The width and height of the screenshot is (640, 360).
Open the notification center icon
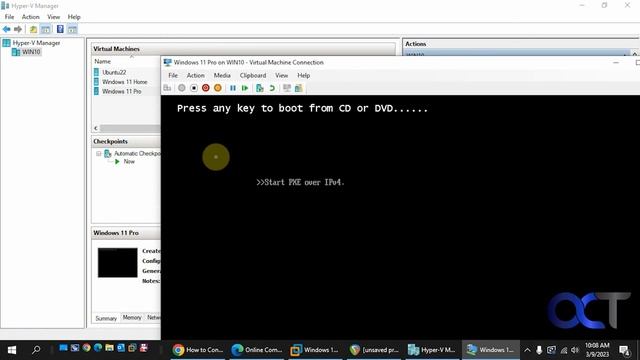click(x=624, y=350)
